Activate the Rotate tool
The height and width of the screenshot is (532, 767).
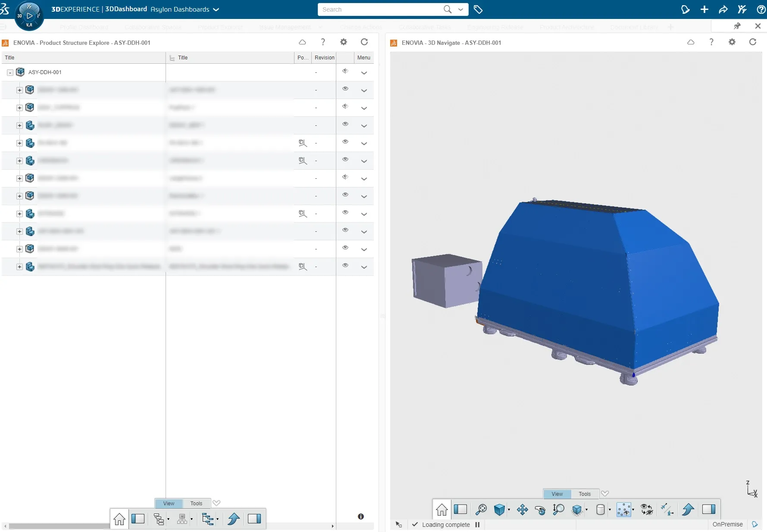point(540,510)
